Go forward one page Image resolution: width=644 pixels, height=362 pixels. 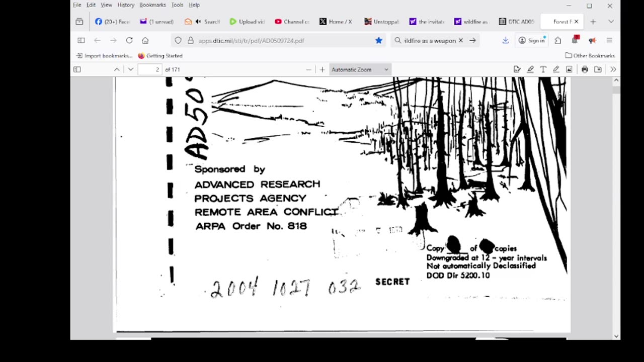(113, 40)
